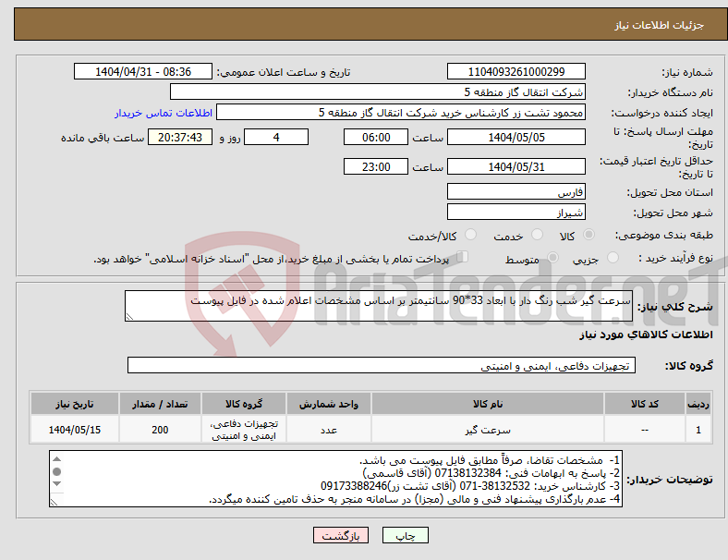
Task: Click the row number cell 1
Action: click(x=698, y=430)
